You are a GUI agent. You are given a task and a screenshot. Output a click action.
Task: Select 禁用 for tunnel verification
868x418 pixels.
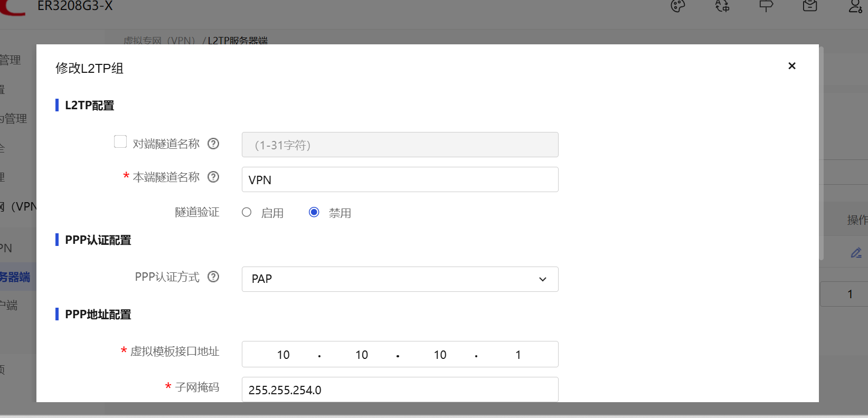pyautogui.click(x=314, y=212)
